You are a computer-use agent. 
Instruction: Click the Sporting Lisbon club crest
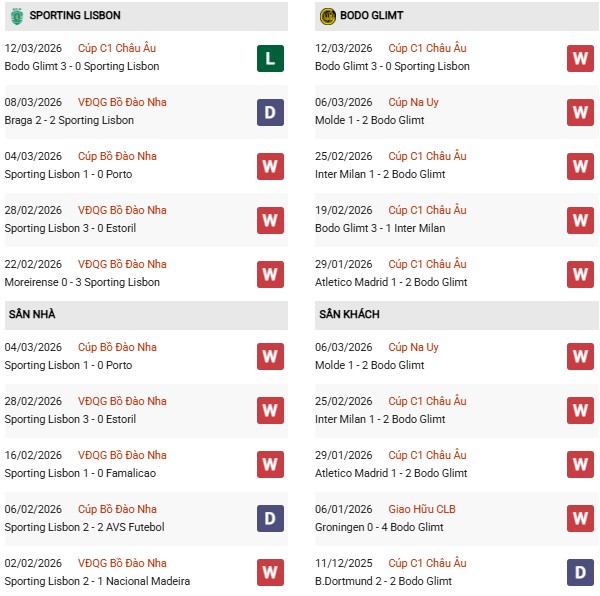coord(15,15)
